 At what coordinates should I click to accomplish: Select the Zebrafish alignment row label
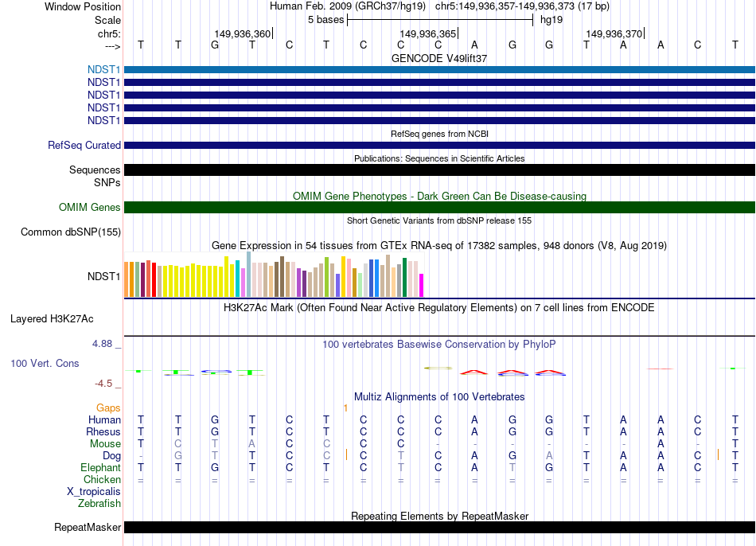99,503
